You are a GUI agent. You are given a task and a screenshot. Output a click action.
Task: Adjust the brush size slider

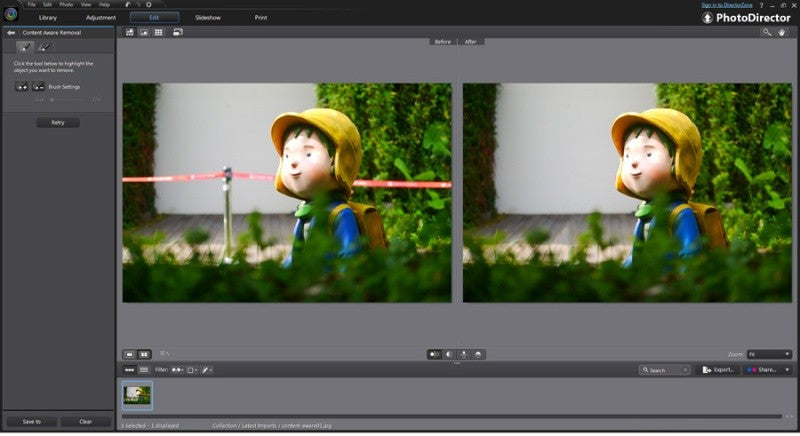[x=67, y=100]
